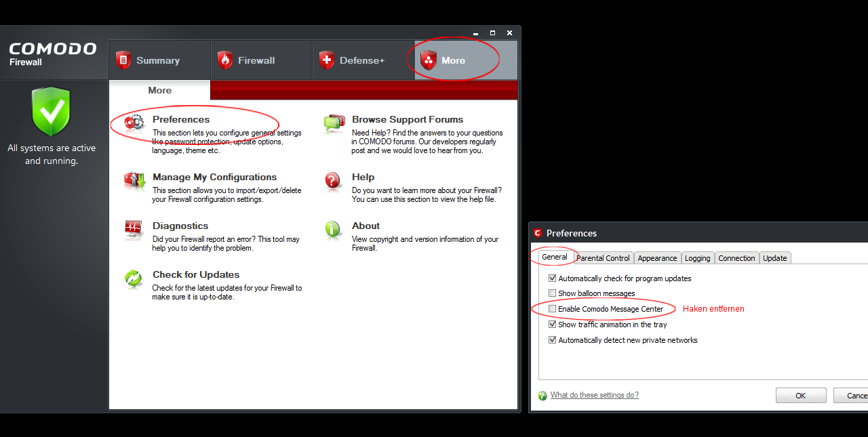Open Manage My Configurations

214,177
